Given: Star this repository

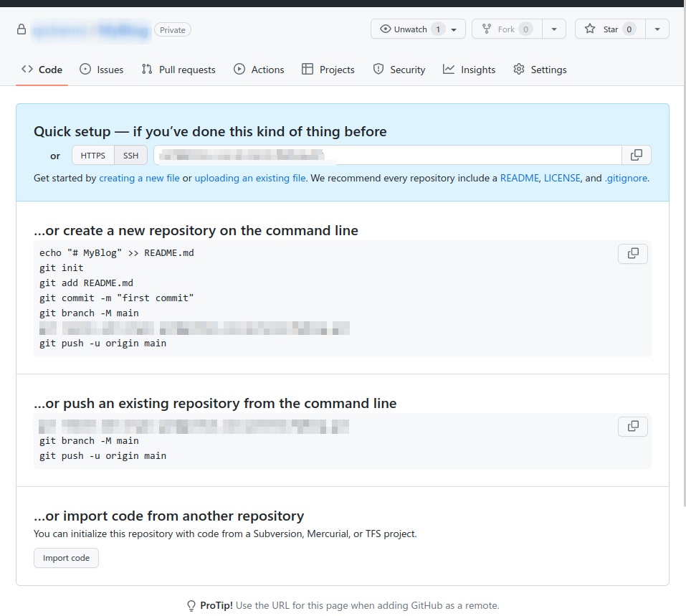Looking at the screenshot, I should pyautogui.click(x=610, y=29).
